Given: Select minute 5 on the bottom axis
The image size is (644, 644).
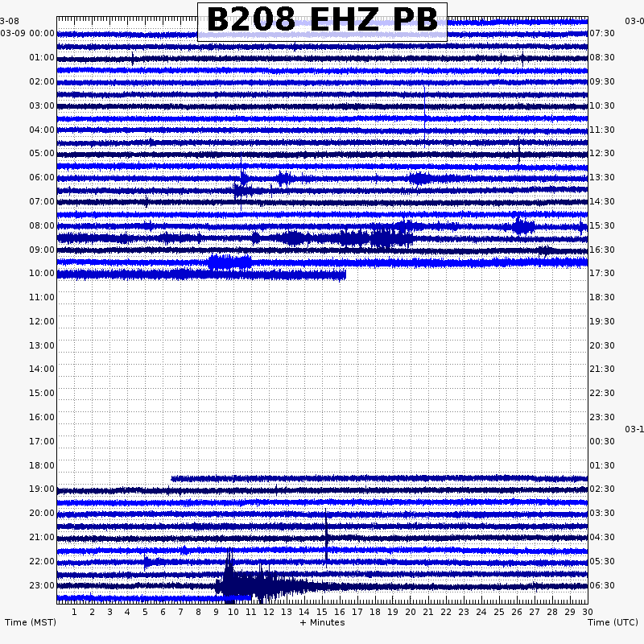Looking at the screenshot, I should tap(145, 612).
